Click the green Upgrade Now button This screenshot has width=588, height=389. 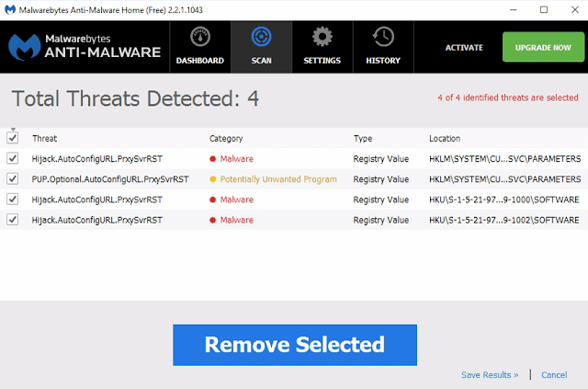pos(543,47)
